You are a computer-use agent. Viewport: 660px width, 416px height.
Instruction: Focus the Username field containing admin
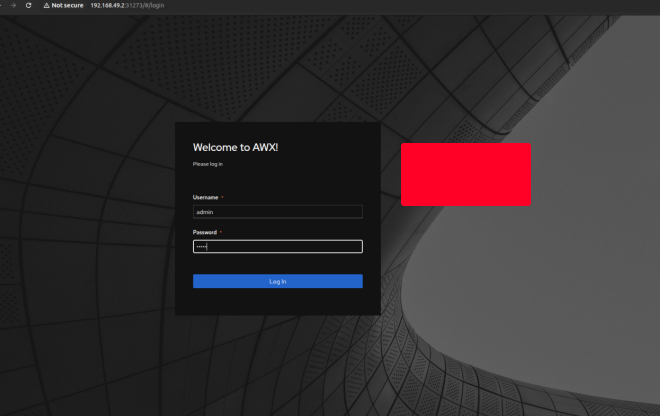(277, 212)
